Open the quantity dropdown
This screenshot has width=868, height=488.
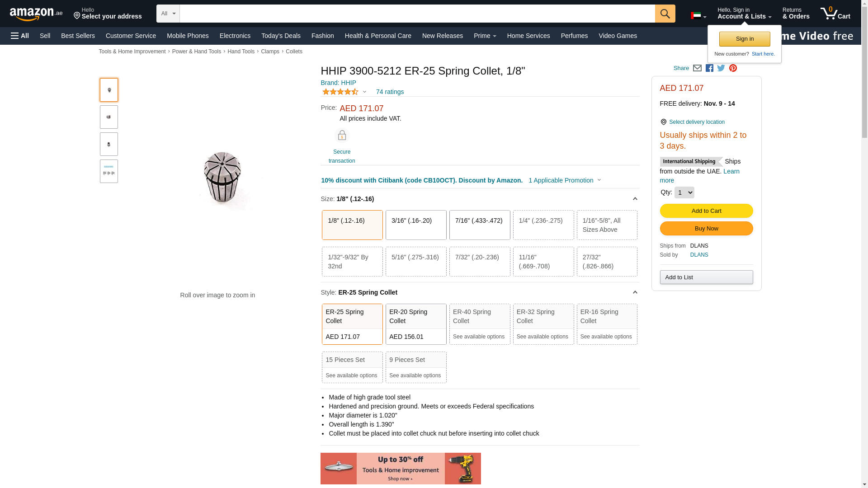click(x=684, y=192)
